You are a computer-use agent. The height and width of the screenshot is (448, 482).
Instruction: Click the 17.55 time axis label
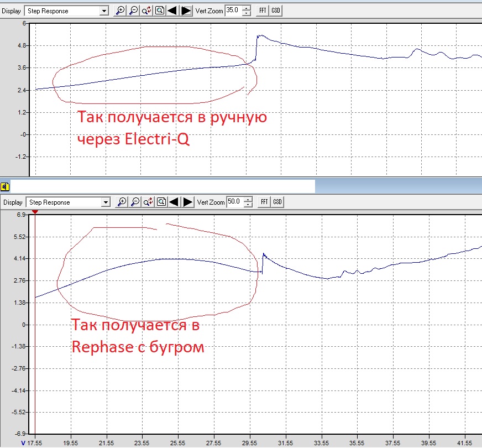click(x=34, y=443)
